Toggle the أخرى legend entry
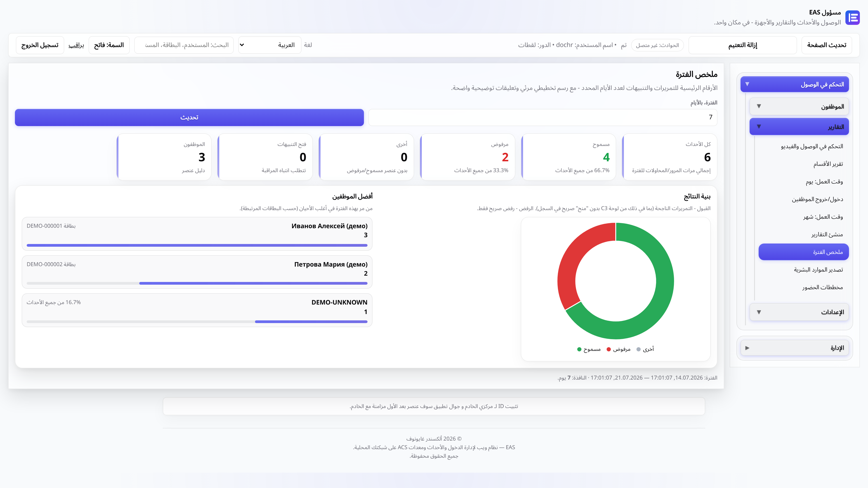The image size is (868, 488). pyautogui.click(x=645, y=349)
